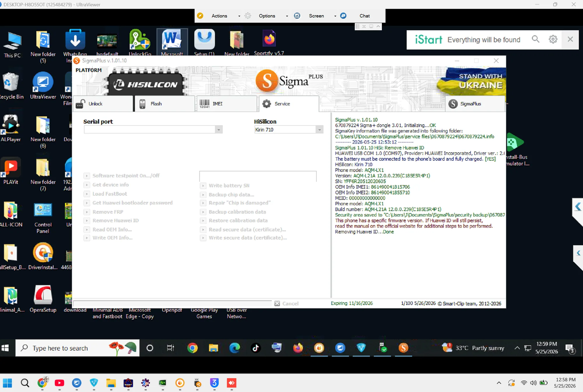The height and width of the screenshot is (392, 583).
Task: Open the HiSilicon chipset dropdown showing Kirin 710
Action: [x=319, y=130]
